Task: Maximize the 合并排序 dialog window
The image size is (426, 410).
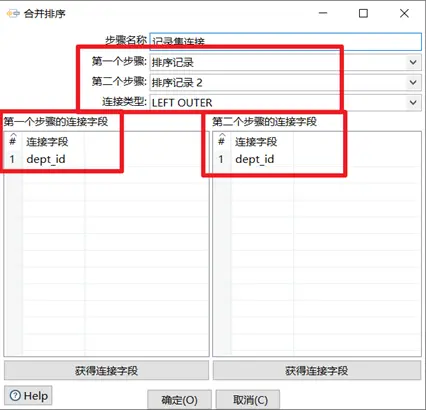Action: (363, 13)
